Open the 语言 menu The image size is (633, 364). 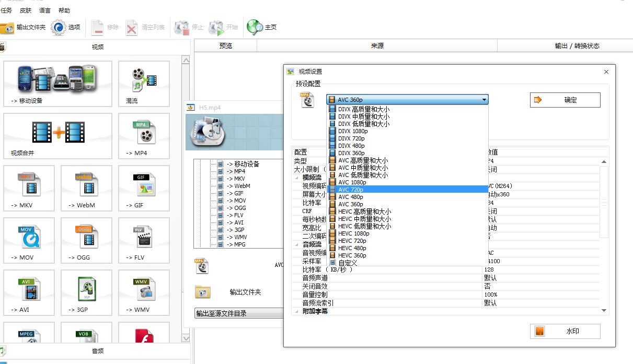pos(45,10)
